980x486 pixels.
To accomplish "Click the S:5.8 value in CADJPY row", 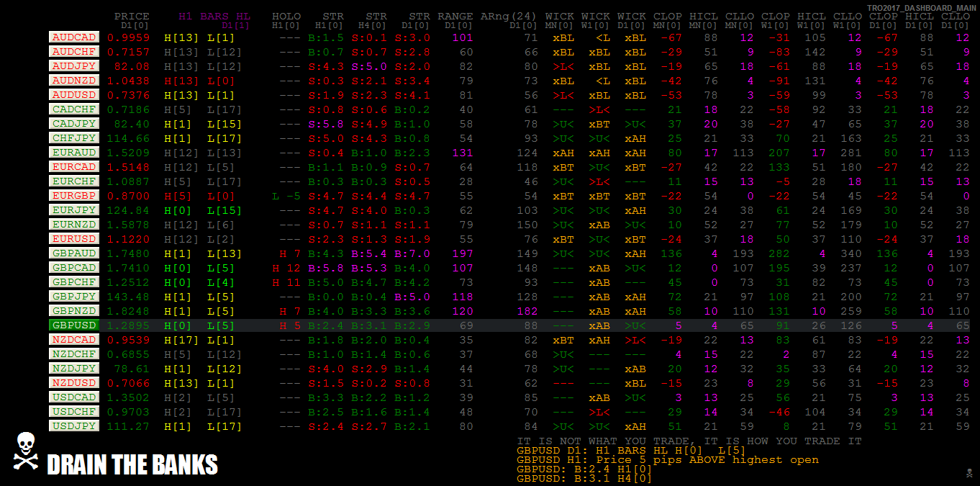I will pyautogui.click(x=326, y=124).
